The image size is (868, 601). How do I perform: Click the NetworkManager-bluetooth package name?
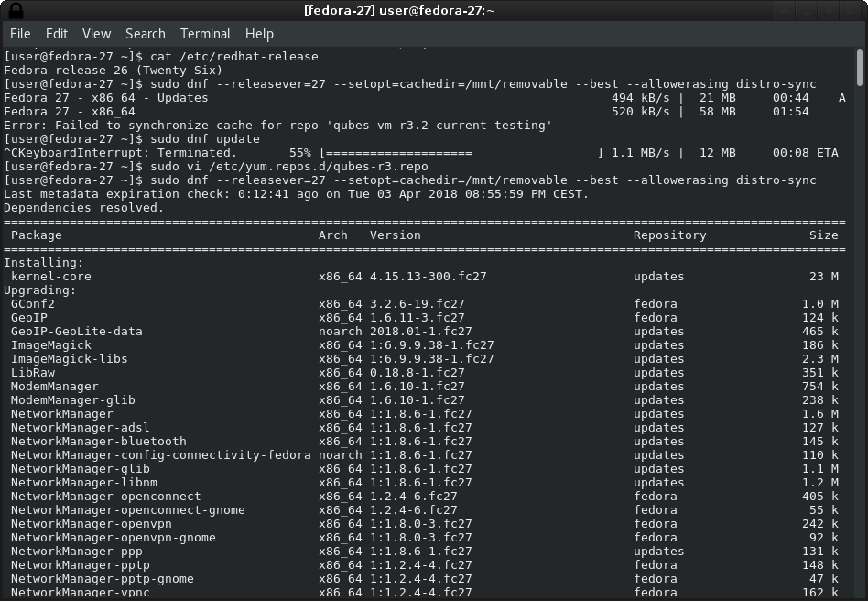point(99,442)
